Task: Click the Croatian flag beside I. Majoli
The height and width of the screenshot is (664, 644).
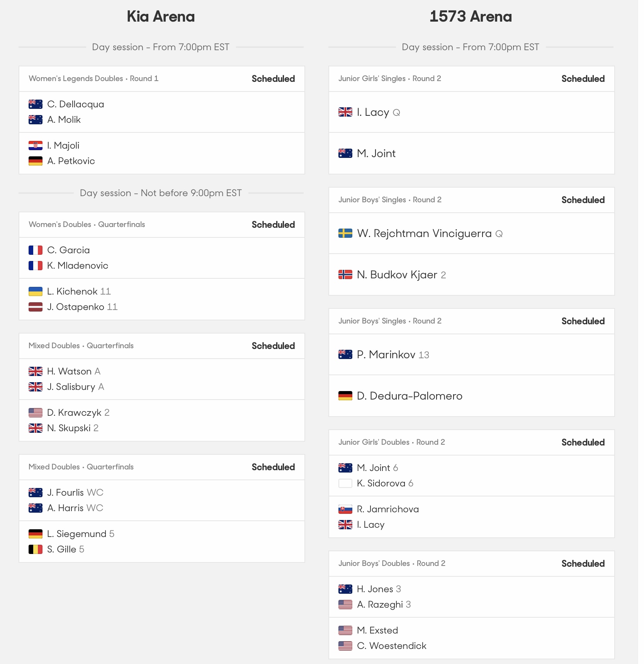Action: (x=36, y=146)
